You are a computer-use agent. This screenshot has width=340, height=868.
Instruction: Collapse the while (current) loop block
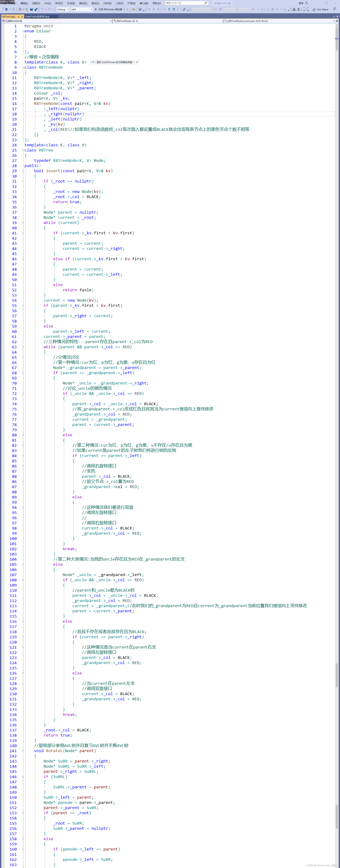23,223
